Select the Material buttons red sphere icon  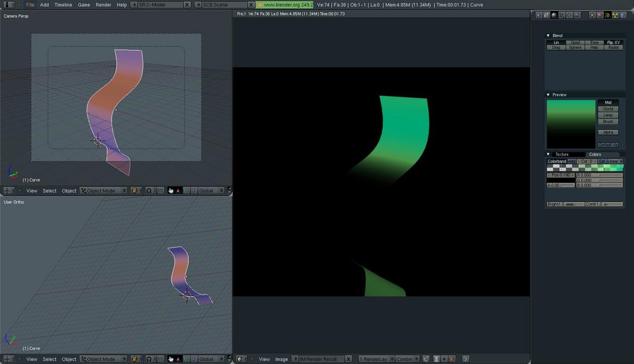600,15
